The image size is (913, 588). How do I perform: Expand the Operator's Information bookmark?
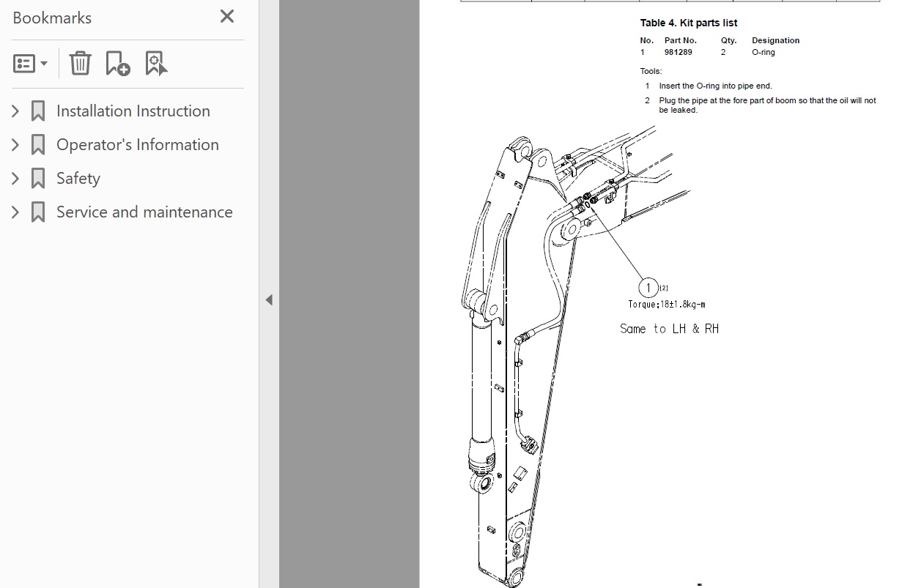(x=15, y=145)
